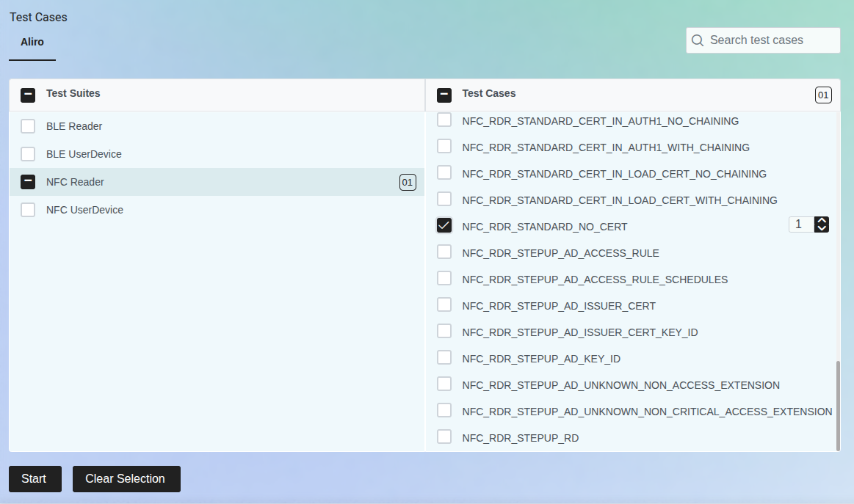Check NFC_RDR_STEPUP_AD_ISSUER_CERT checkbox
The width and height of the screenshot is (854, 504).
click(444, 304)
